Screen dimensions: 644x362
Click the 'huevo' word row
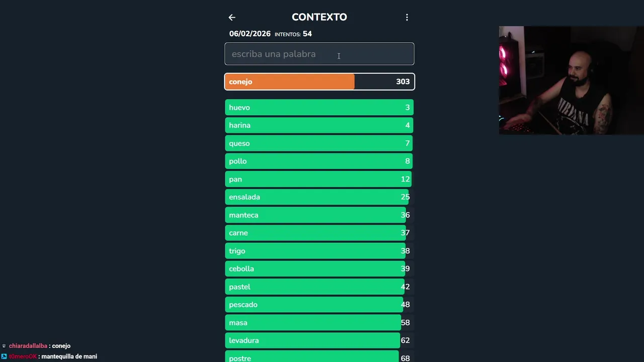coord(319,108)
